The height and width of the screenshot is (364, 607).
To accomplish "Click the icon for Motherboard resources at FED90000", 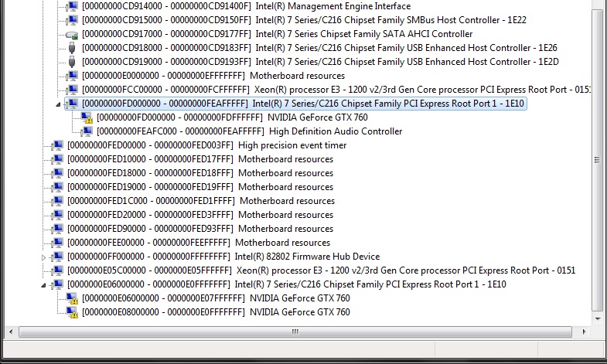I will [x=57, y=229].
